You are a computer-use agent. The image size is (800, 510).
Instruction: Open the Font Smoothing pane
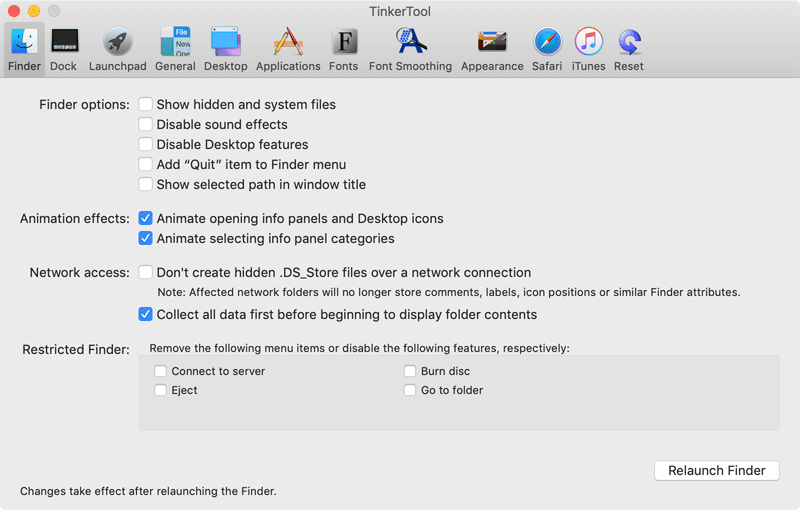click(x=410, y=49)
